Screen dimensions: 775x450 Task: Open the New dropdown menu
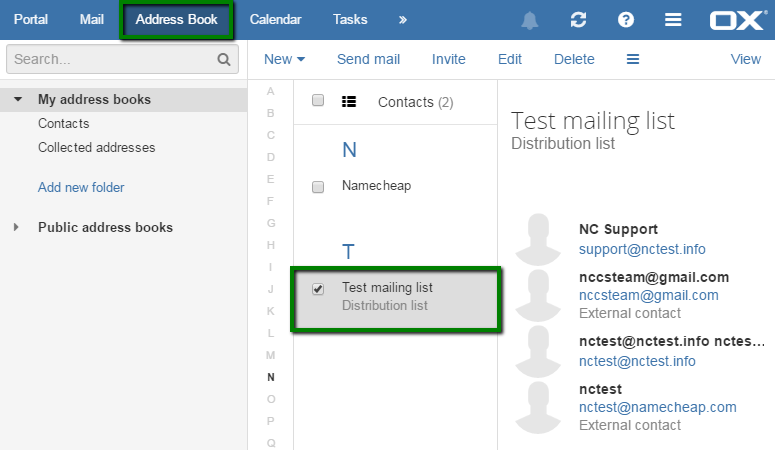[x=284, y=59]
